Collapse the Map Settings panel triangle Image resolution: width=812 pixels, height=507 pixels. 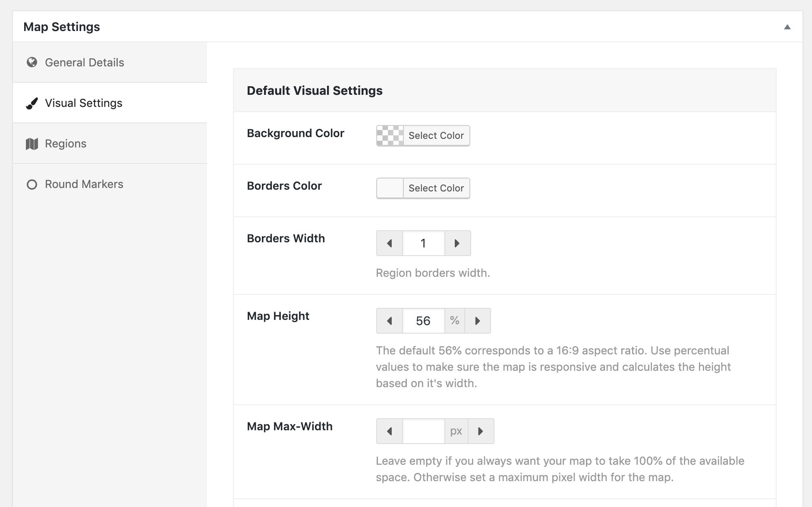[x=787, y=27]
